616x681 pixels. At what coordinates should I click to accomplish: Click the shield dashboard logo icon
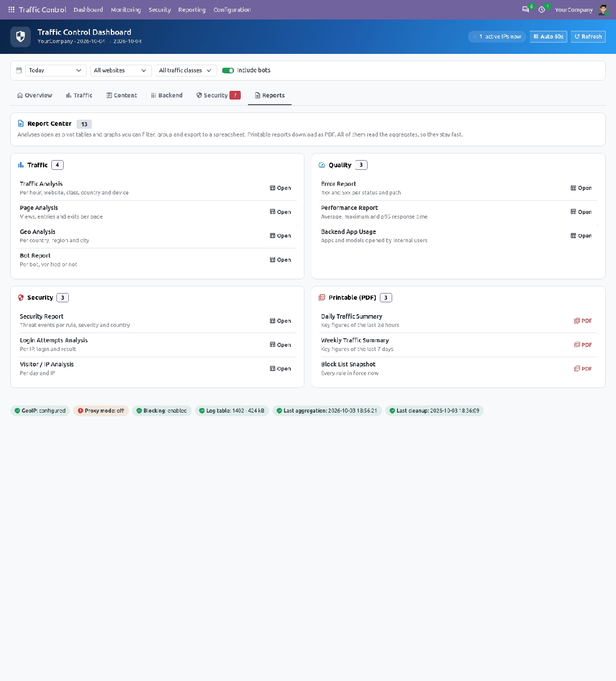[21, 36]
